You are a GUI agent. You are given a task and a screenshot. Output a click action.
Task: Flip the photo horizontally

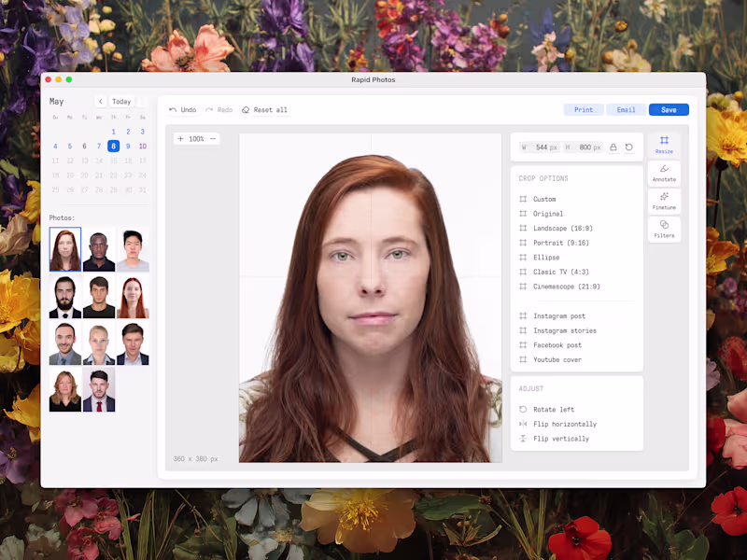tap(564, 424)
